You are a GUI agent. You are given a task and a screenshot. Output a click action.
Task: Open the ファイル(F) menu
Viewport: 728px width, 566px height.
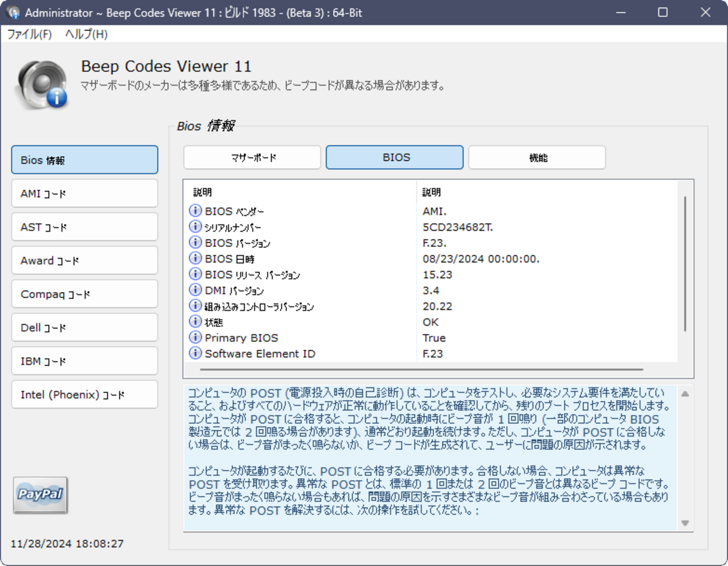(29, 34)
